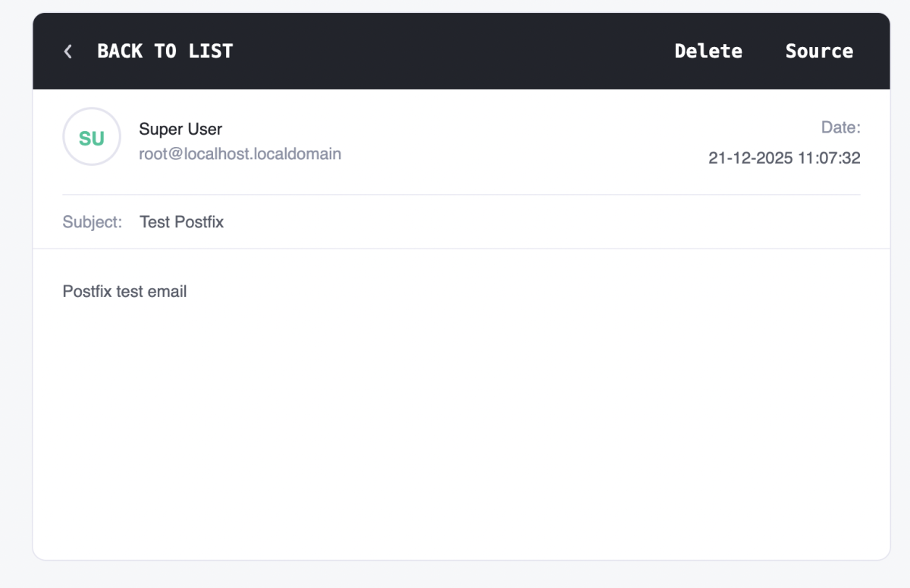The width and height of the screenshot is (910, 588).
Task: Delete this email message
Action: (708, 52)
